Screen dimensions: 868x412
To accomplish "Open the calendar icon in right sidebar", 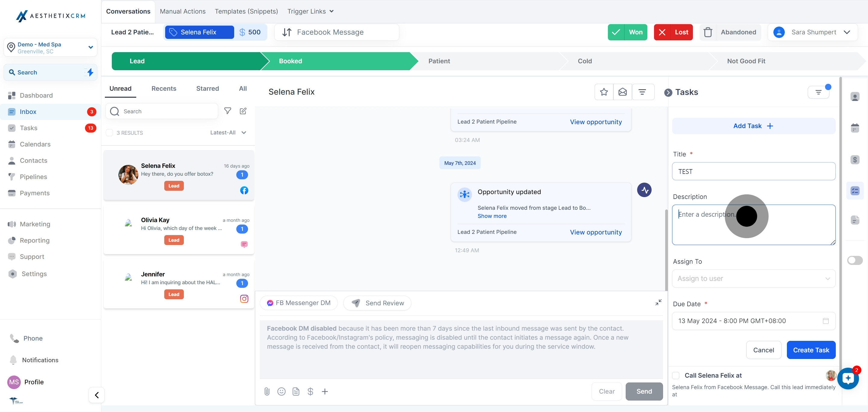I will (855, 128).
